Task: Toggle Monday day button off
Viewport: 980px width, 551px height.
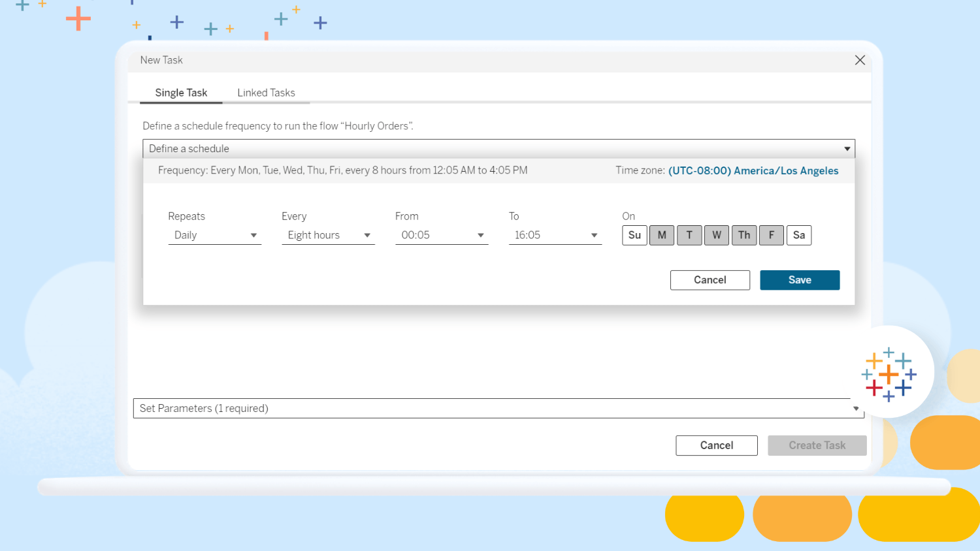Action: (x=662, y=235)
